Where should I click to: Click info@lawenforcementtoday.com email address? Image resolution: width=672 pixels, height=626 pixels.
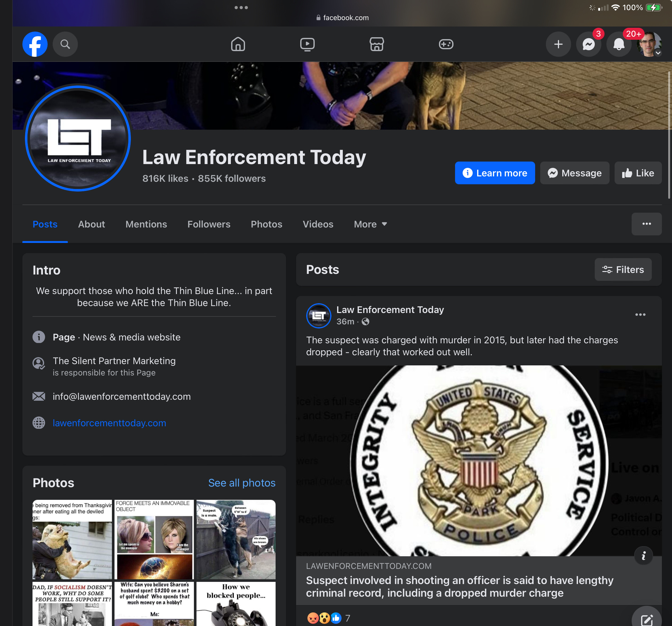click(122, 396)
